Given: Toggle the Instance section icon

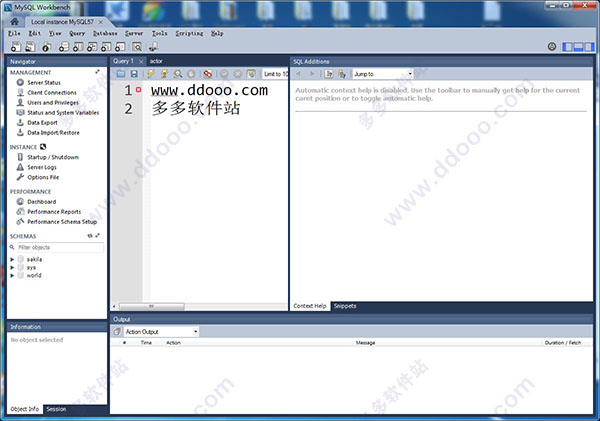Looking at the screenshot, I should pyautogui.click(x=43, y=147).
